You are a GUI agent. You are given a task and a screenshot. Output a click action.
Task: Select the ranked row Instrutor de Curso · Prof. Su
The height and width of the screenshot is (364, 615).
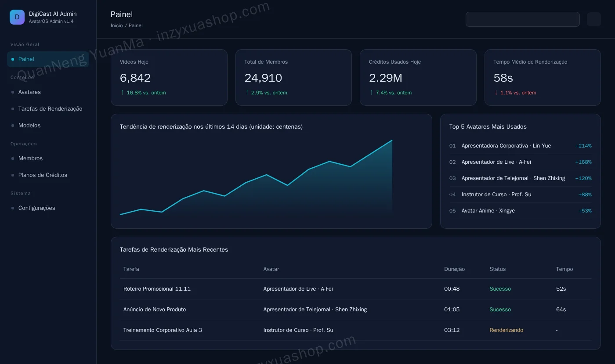click(x=521, y=195)
